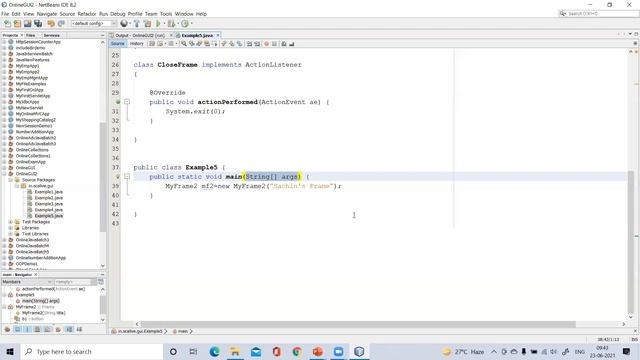Click the Debug Project toolbar icon
Viewport: 640px width, 360px height.
pos(171,24)
